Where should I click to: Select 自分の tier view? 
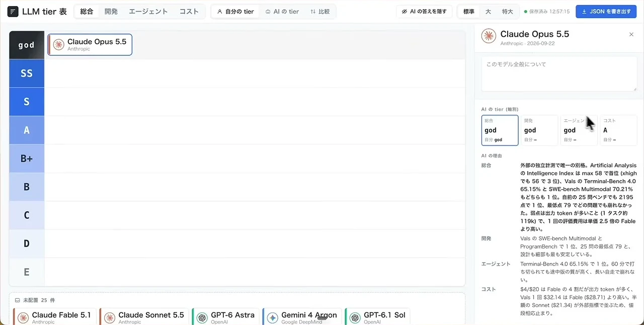(235, 12)
